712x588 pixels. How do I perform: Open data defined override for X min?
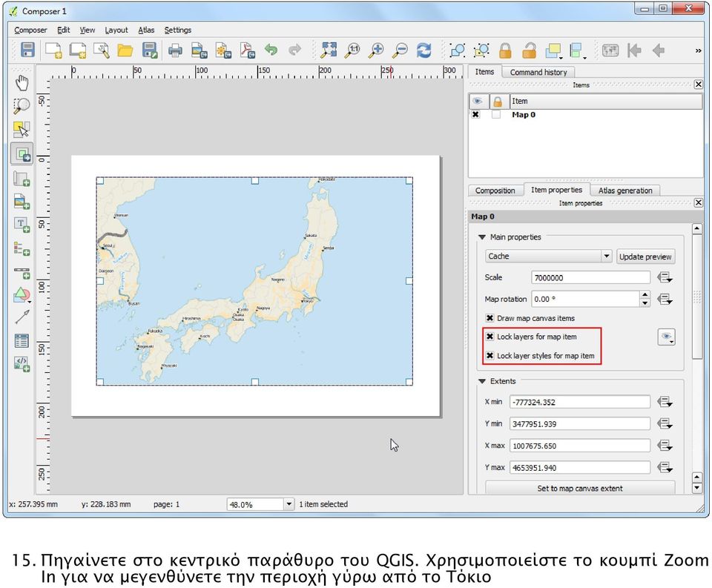(665, 402)
